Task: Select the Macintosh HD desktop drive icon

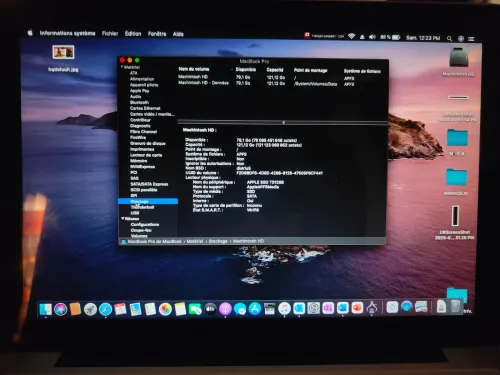Action: tap(459, 57)
